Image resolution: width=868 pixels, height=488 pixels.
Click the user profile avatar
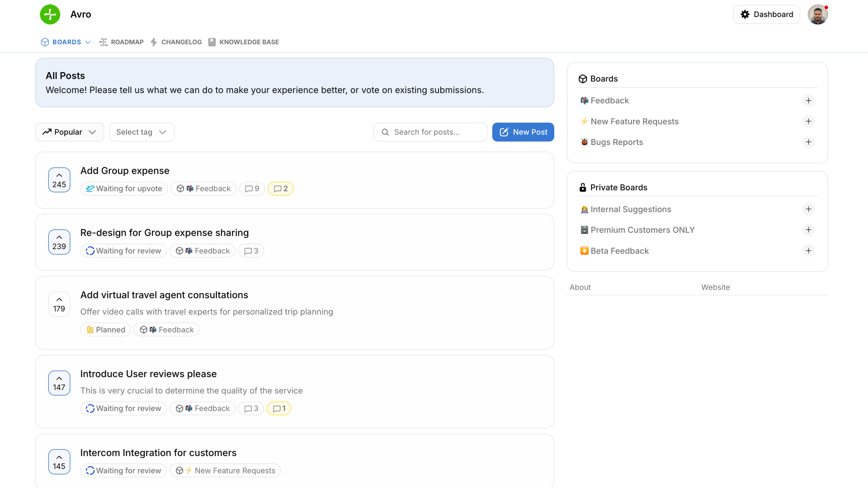tap(818, 14)
